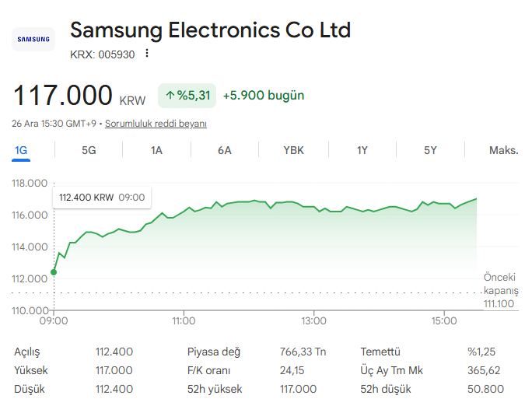Click the Samsung logo icon
Screen dimensions: 532x406
pos(33,39)
